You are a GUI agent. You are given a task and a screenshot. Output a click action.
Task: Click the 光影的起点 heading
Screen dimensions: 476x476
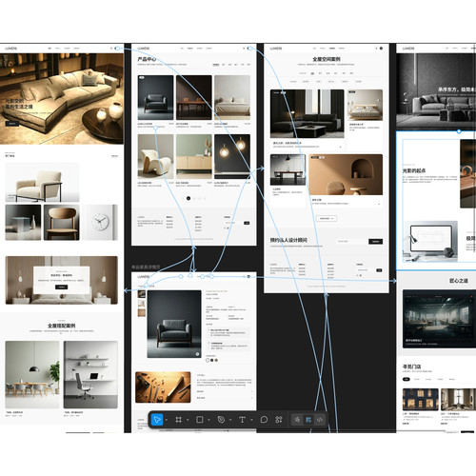414,170
